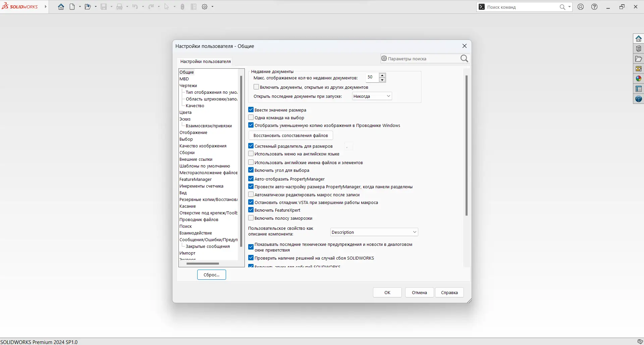The width and height of the screenshot is (644, 345).
Task: Expand the Print dropdown arrow
Action: (127, 7)
